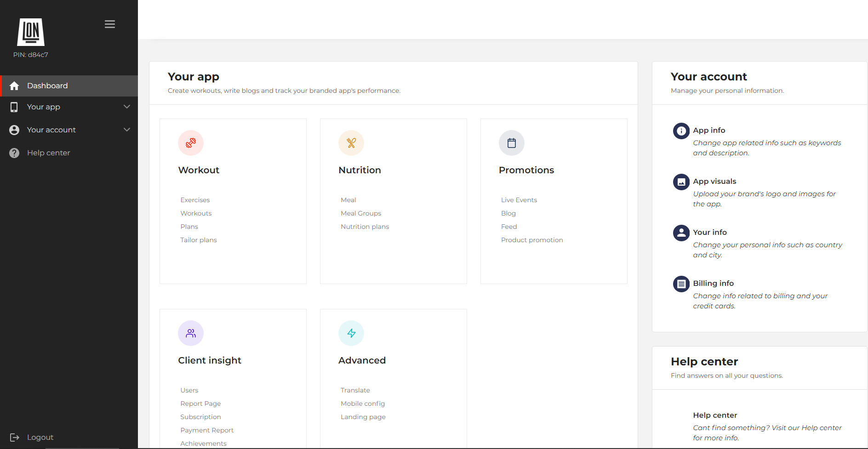Select Dashboard in the sidebar
The image size is (868, 449).
(x=47, y=85)
